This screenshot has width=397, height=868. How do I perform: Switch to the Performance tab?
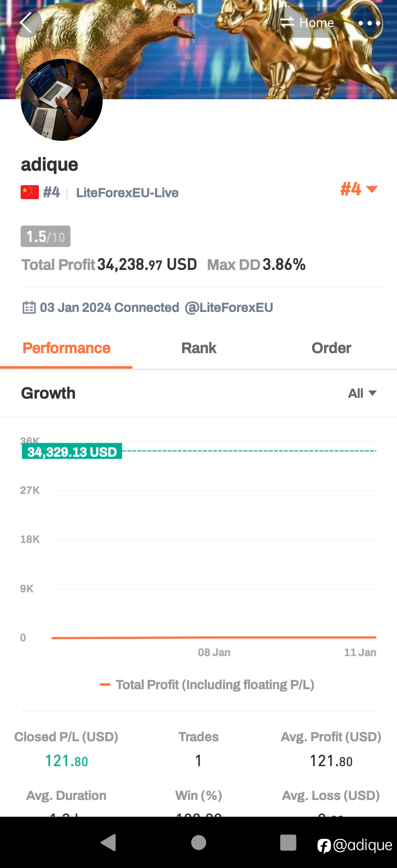pyautogui.click(x=66, y=348)
